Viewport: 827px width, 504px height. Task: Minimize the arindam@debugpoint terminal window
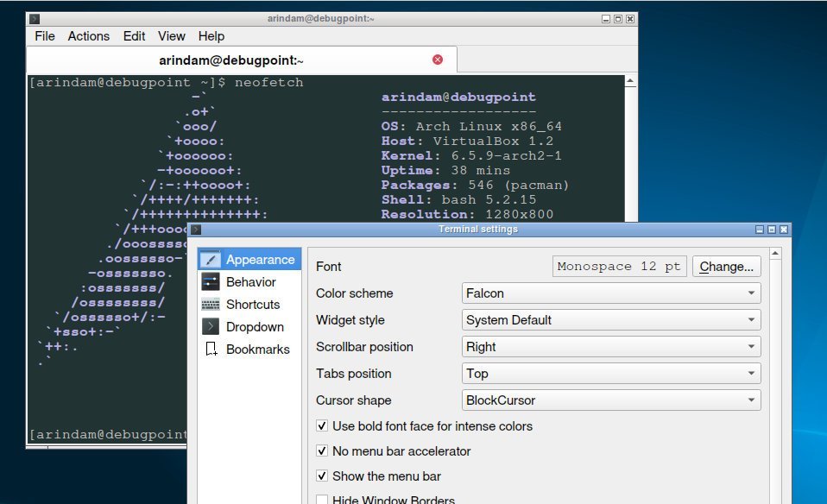click(x=606, y=19)
